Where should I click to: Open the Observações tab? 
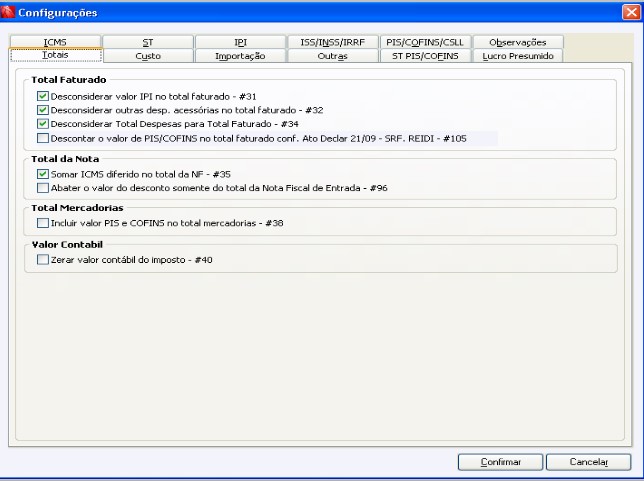518,42
